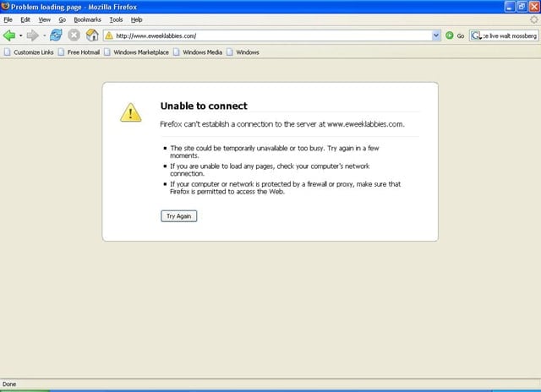Open the View menu

click(44, 19)
